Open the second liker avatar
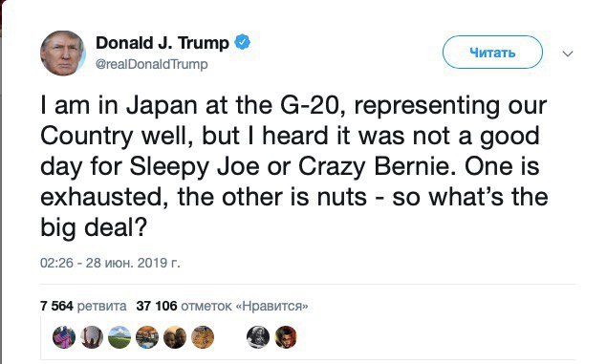The image size is (607, 364). click(x=92, y=337)
